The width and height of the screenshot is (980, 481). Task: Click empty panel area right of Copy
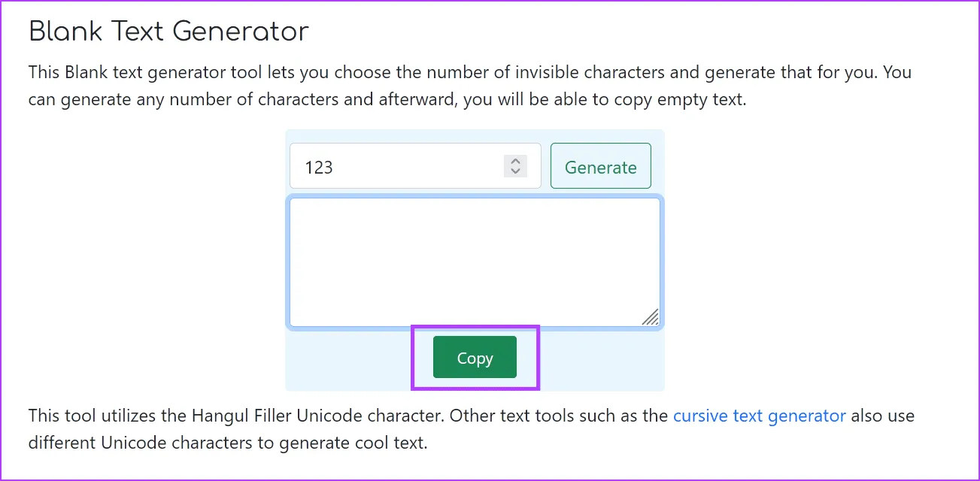tap(602, 359)
